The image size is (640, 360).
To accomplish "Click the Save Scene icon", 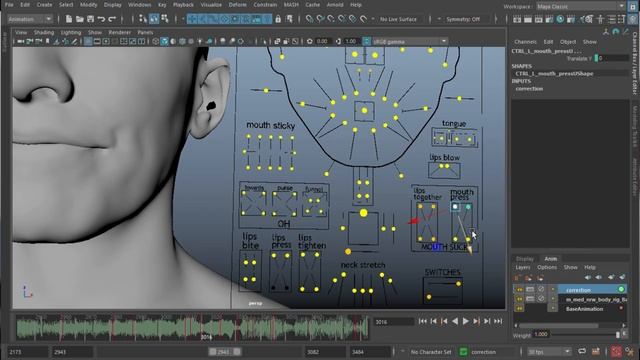I will pyautogui.click(x=90, y=19).
